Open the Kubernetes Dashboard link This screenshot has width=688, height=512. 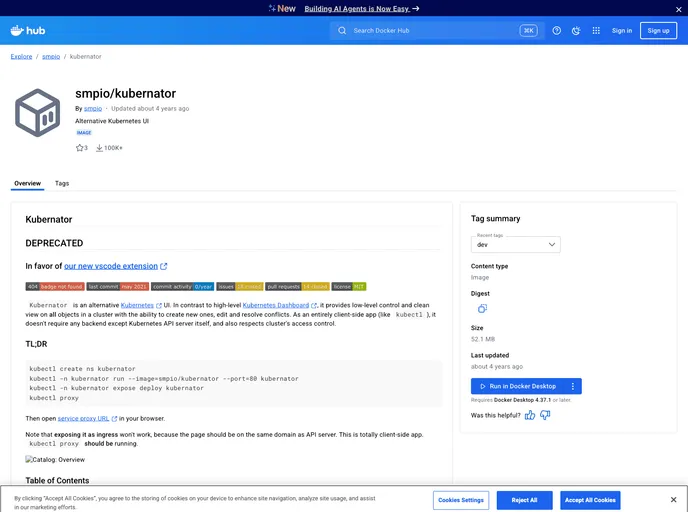tap(276, 305)
